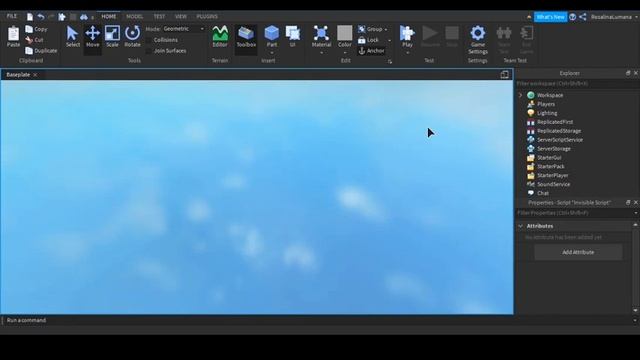Open the Color dropdown arrow
640x360 pixels.
pos(344,53)
